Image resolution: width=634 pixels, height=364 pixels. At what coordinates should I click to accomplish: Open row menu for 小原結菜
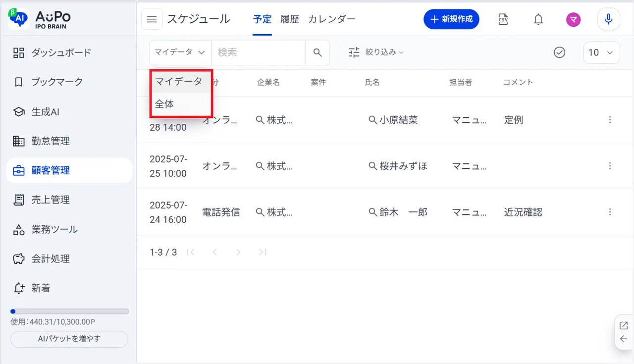[610, 120]
